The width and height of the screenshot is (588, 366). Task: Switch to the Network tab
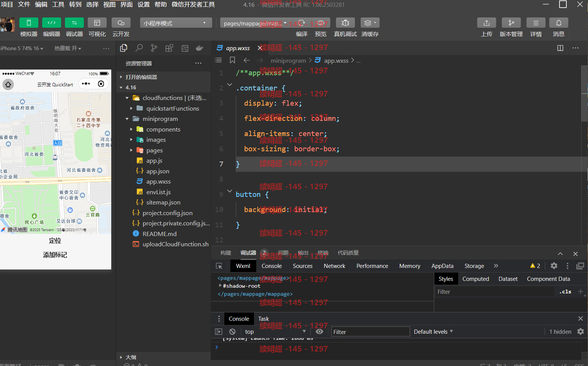click(334, 266)
